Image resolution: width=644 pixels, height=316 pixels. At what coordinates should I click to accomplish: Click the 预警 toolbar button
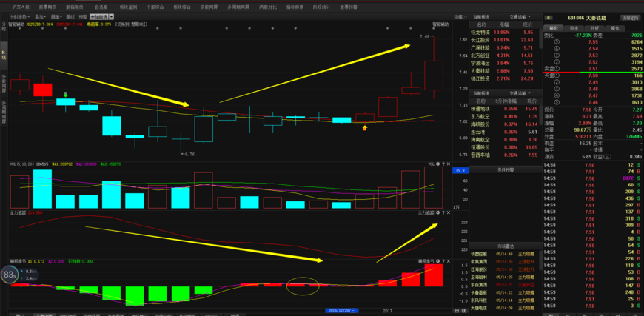coord(83,17)
